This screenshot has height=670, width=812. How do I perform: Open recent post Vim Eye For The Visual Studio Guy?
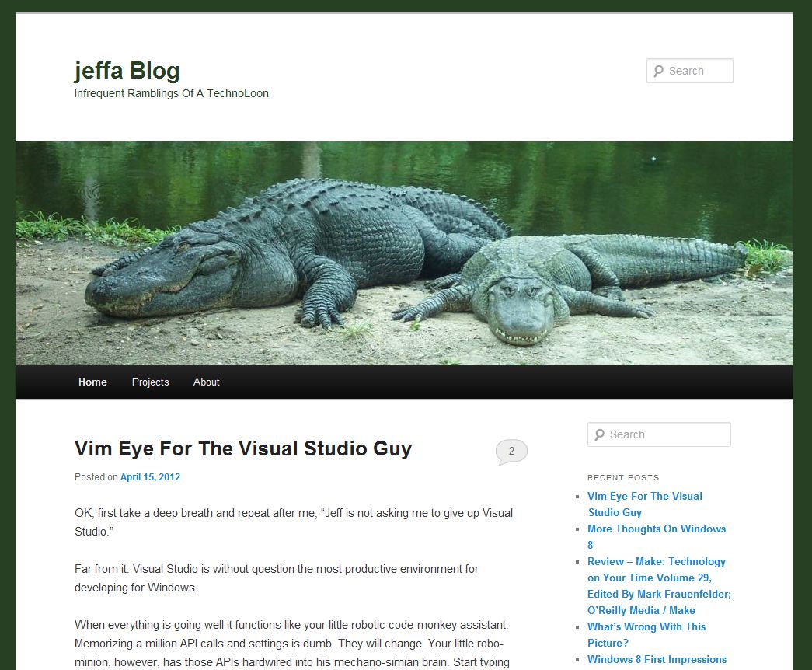645,504
